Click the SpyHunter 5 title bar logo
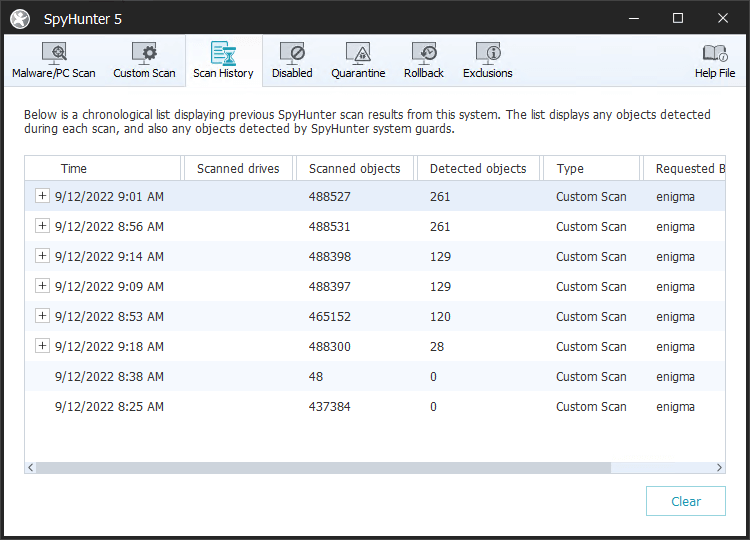The width and height of the screenshot is (750, 540). [20, 19]
